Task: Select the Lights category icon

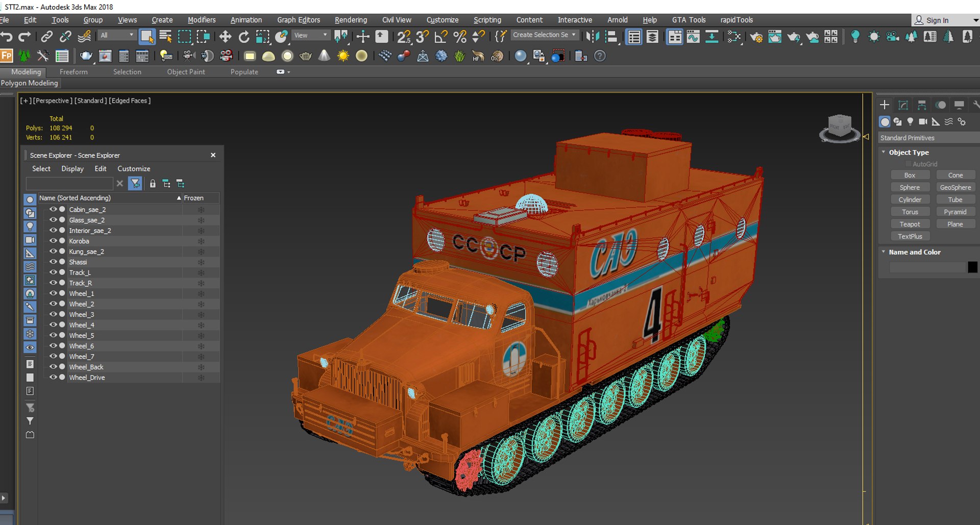Action: [x=910, y=121]
